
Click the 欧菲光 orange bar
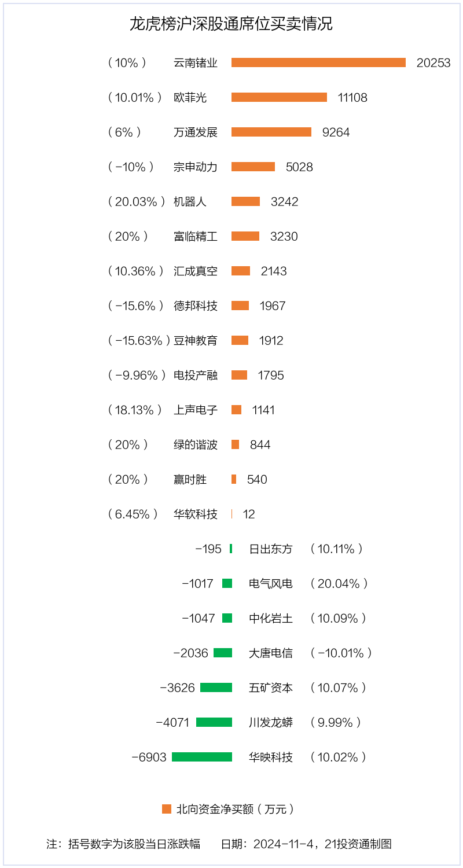[x=279, y=97]
